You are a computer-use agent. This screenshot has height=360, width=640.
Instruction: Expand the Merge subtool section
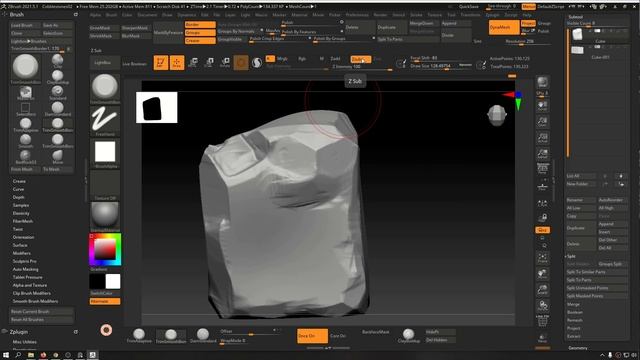[x=573, y=304]
